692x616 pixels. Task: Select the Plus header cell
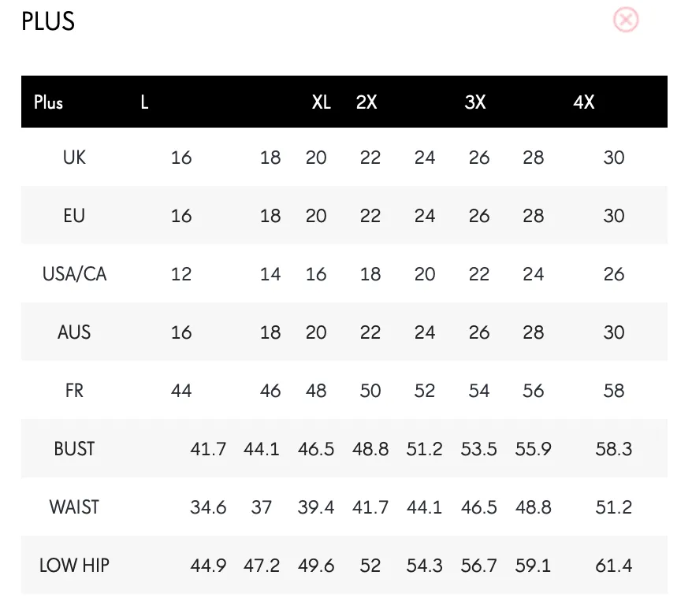coord(49,102)
